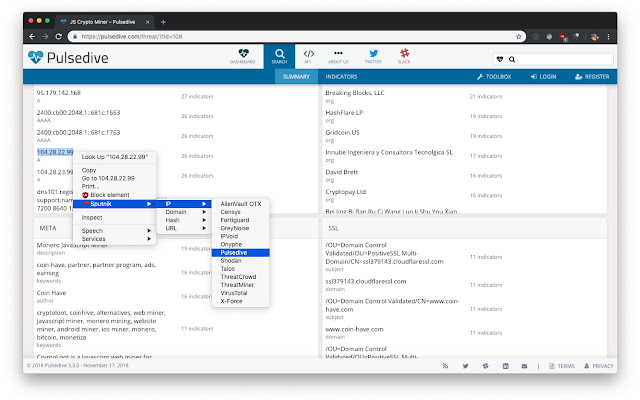Bookmark page with the star icon
Image resolution: width=640 pixels, height=400 pixels.
click(518, 36)
